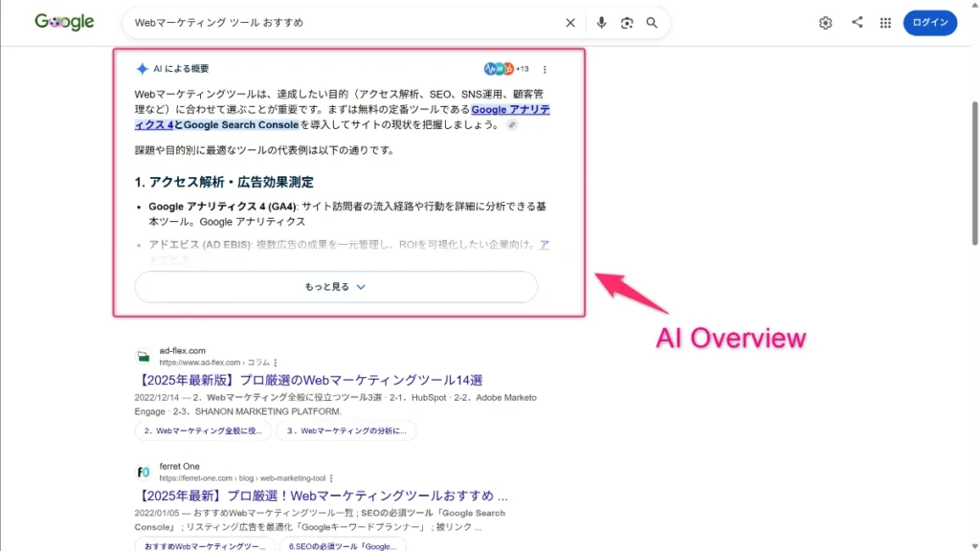Click the AI による概要 label
Screen dimensions: 980x551
(x=181, y=69)
